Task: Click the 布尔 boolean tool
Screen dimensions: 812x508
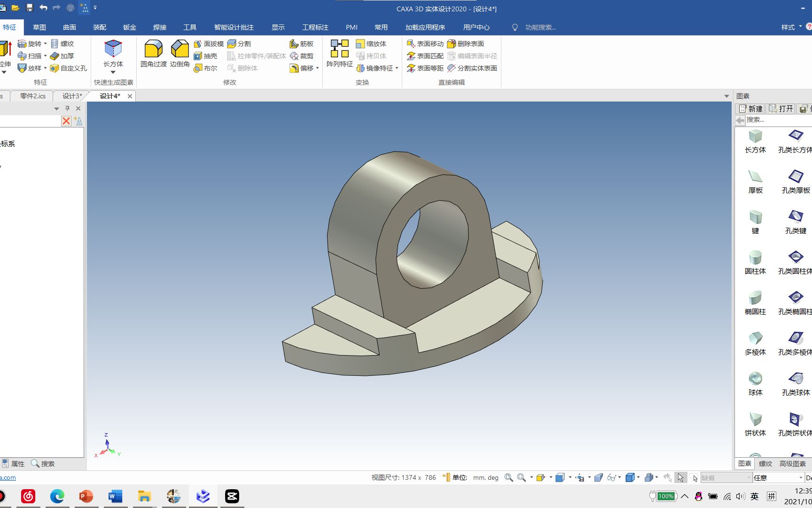Action: (x=205, y=68)
